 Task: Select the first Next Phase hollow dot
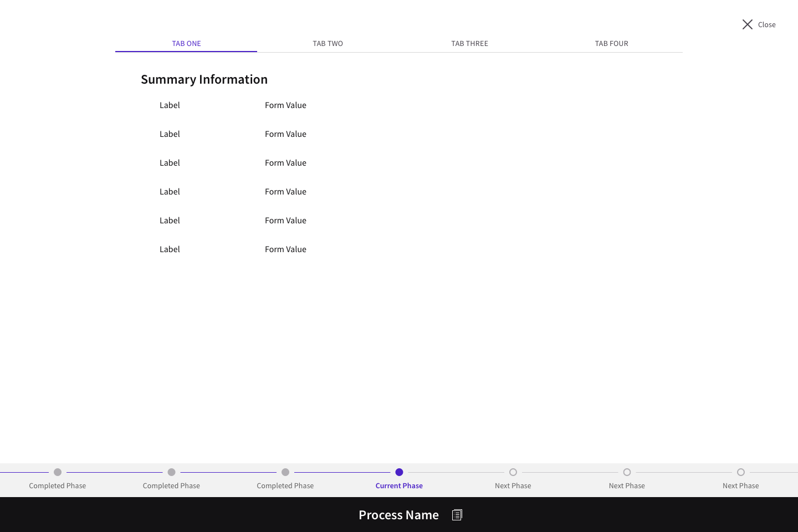tap(513, 472)
